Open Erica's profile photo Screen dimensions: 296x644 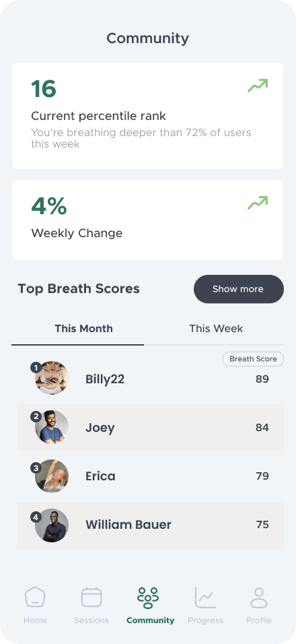[x=52, y=476]
